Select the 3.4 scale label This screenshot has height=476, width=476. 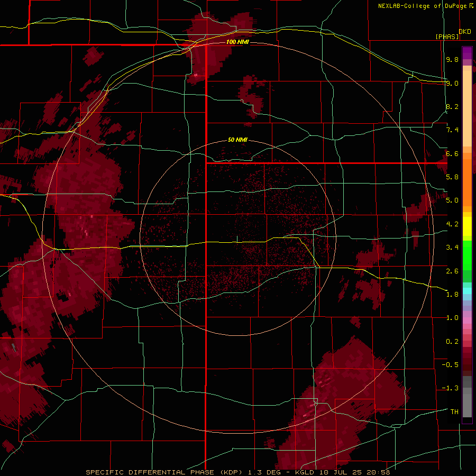click(452, 248)
